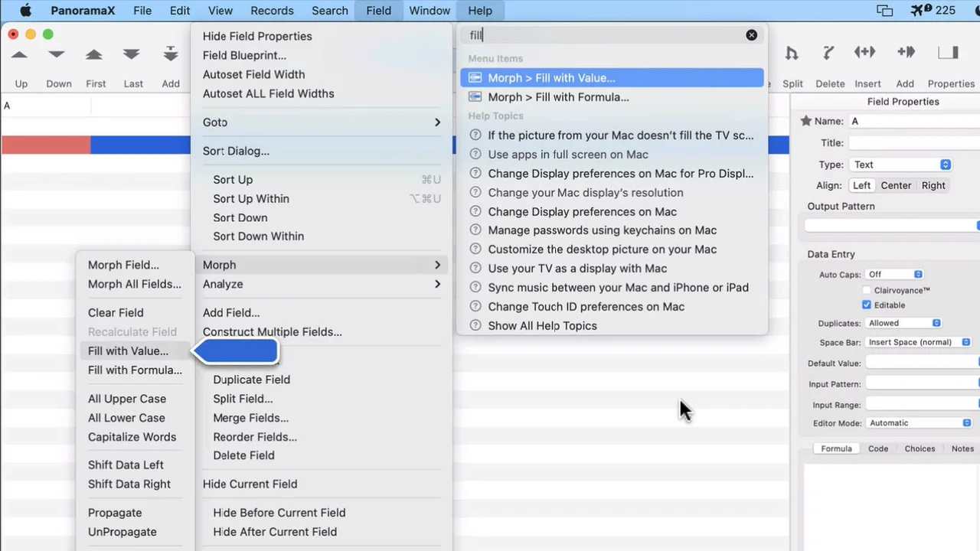Switch to the Code tab
Viewport: 980px width, 551px height.
click(878, 448)
